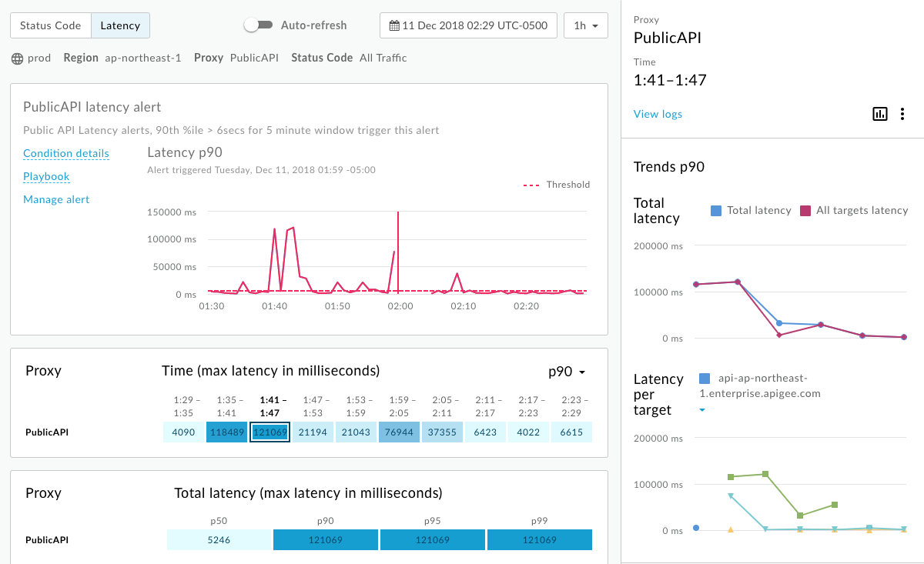This screenshot has height=564, width=924.
Task: Open the three-dot more options menu
Action: (x=902, y=114)
